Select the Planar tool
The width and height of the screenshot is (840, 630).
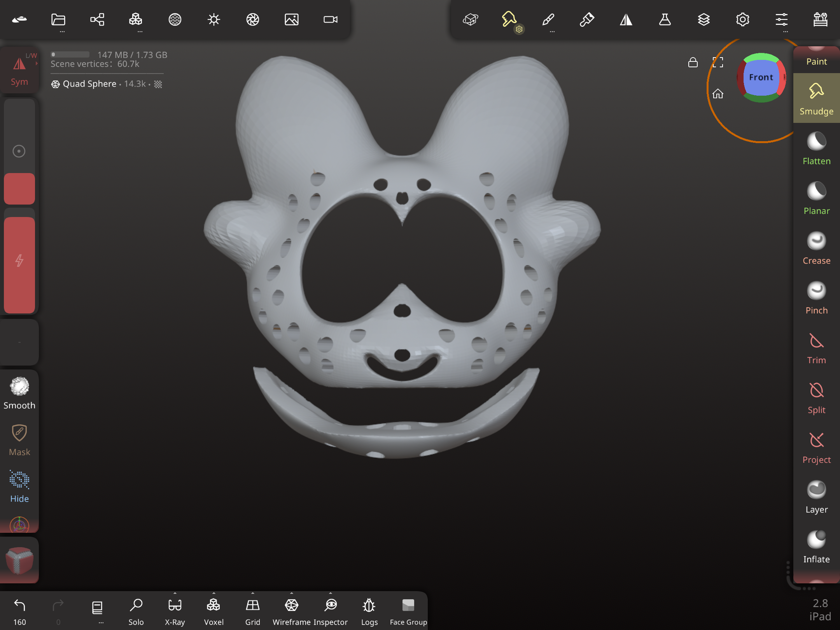point(817,198)
